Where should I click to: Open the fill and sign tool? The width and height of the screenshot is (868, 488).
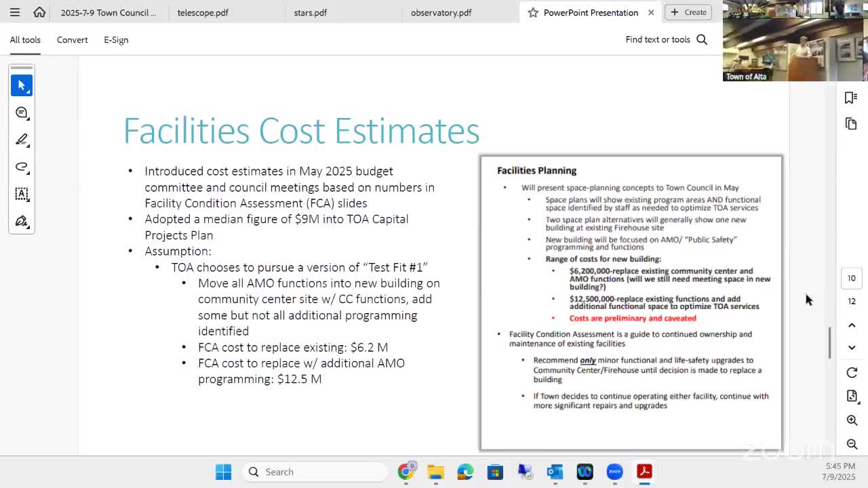click(22, 221)
